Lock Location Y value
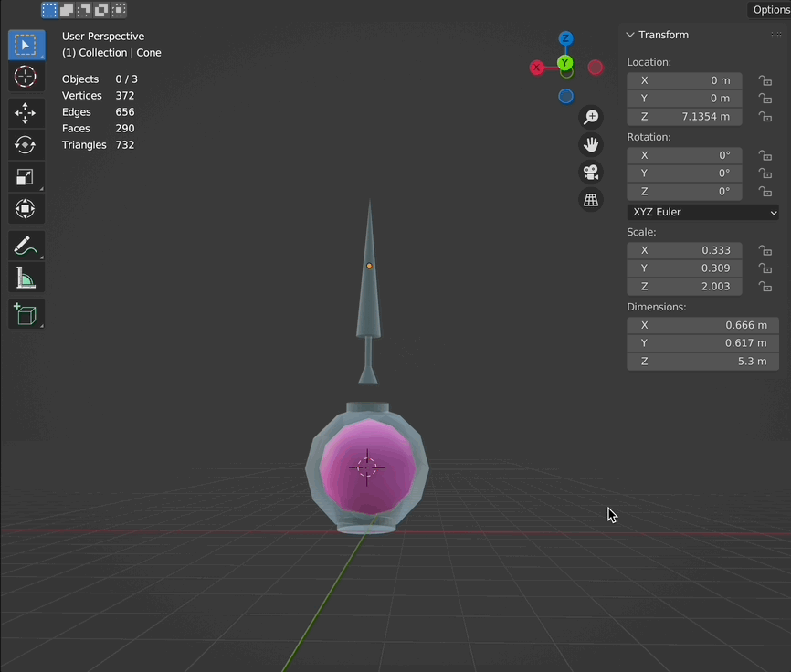791x672 pixels. point(765,99)
